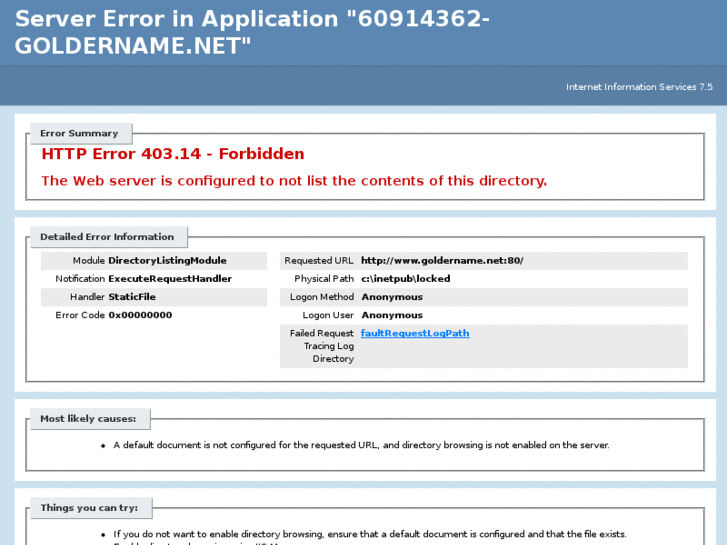Viewport: 727px width, 545px height.
Task: Select requested URL 'http://www.goldername.net:80/'
Action: pos(442,261)
